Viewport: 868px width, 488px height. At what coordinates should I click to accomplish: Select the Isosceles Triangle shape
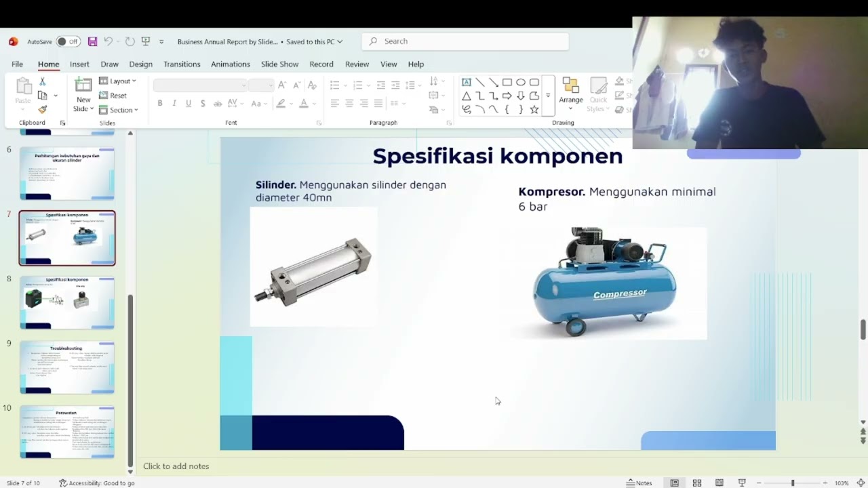tap(467, 96)
